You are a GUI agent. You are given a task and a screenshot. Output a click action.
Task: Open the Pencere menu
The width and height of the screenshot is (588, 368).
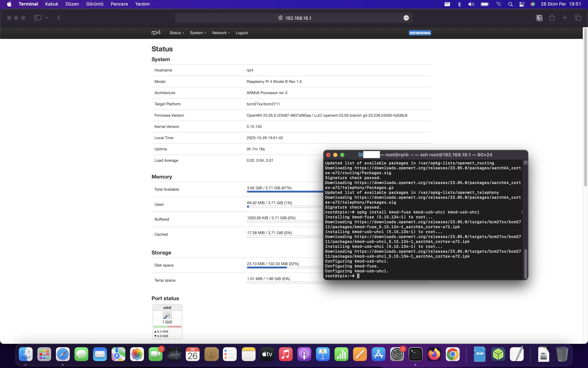119,4
